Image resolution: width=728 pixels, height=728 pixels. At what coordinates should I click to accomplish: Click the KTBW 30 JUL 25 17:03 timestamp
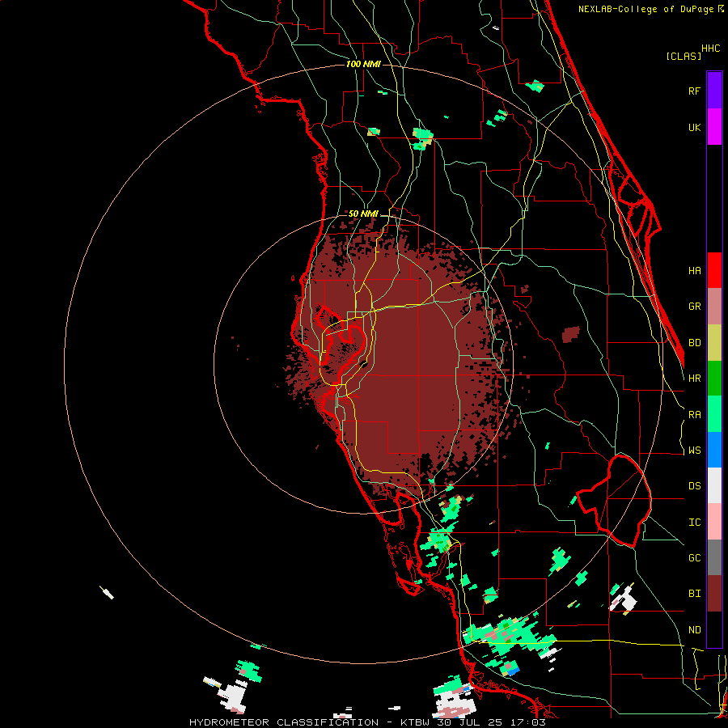pyautogui.click(x=472, y=722)
